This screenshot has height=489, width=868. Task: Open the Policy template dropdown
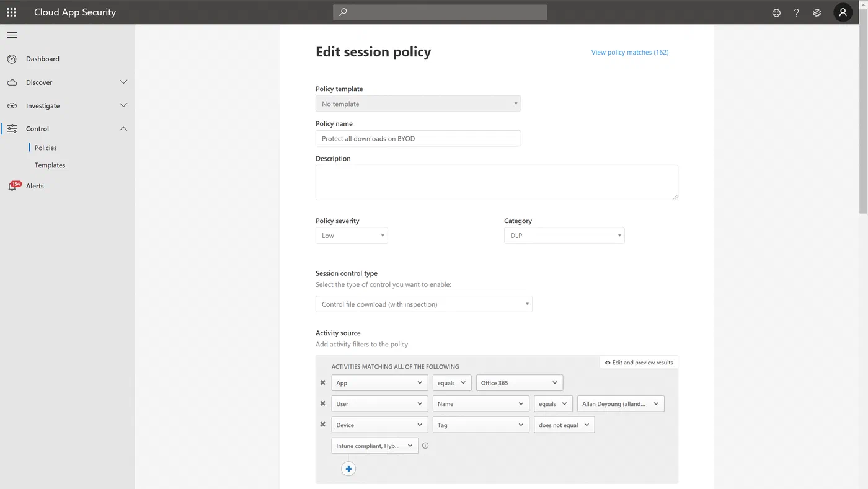[x=418, y=104]
